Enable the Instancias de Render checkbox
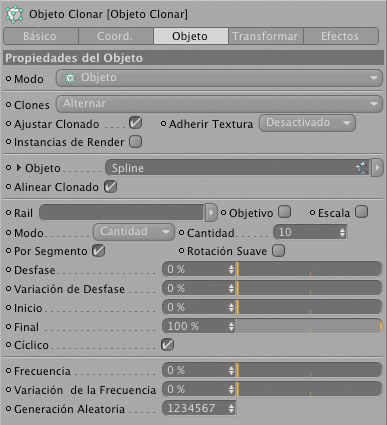 point(135,142)
